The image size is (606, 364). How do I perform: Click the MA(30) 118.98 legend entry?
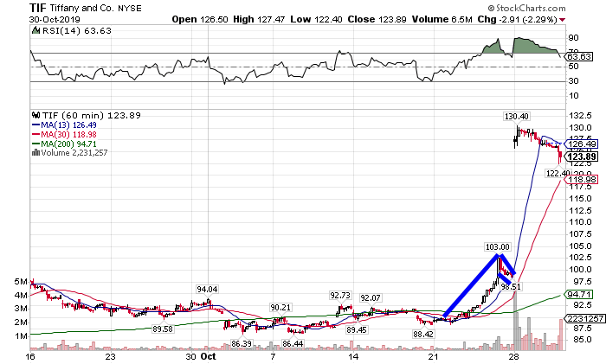tap(68, 134)
